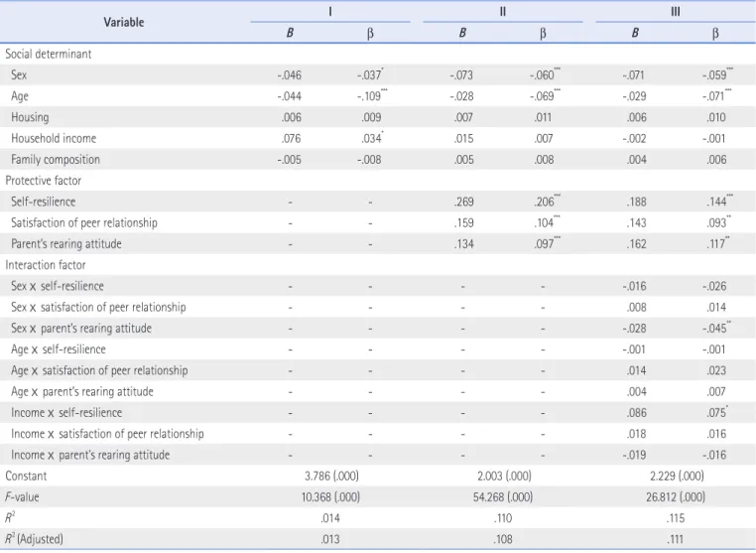Select Income x parent's rearing B value '-.019'
Image resolution: width=756 pixels, height=553 pixels.
634,455
